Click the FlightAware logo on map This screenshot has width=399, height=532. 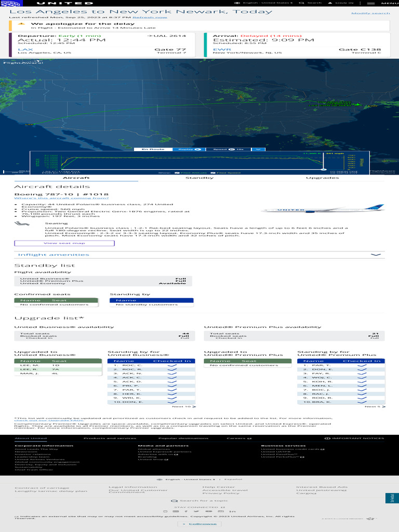click(23, 62)
